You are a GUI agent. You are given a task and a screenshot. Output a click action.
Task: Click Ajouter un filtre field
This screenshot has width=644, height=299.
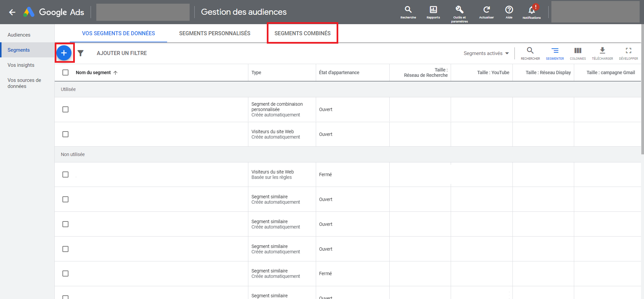pos(122,53)
